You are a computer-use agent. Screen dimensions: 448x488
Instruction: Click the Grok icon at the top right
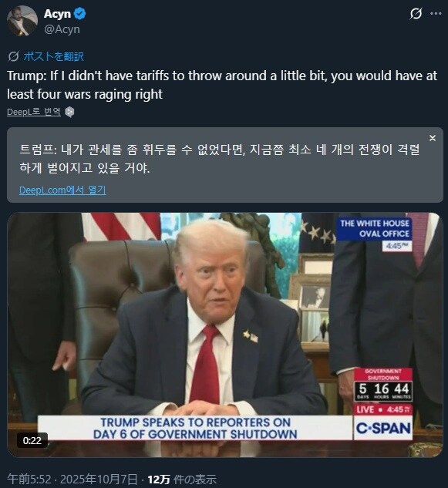[x=416, y=13]
